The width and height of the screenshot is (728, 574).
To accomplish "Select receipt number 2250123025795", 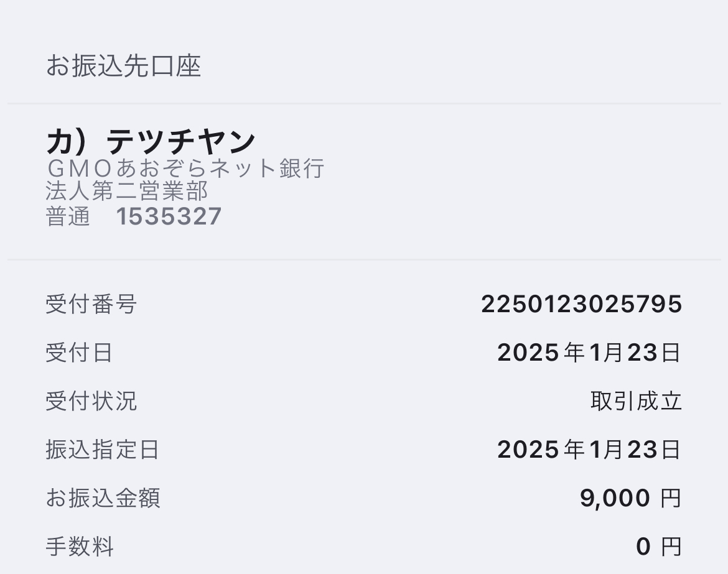I will coord(581,304).
